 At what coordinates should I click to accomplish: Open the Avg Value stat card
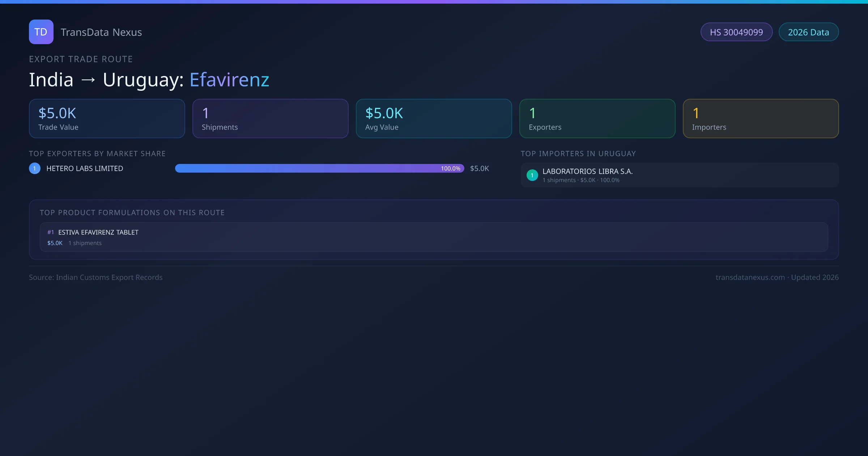coord(434,118)
